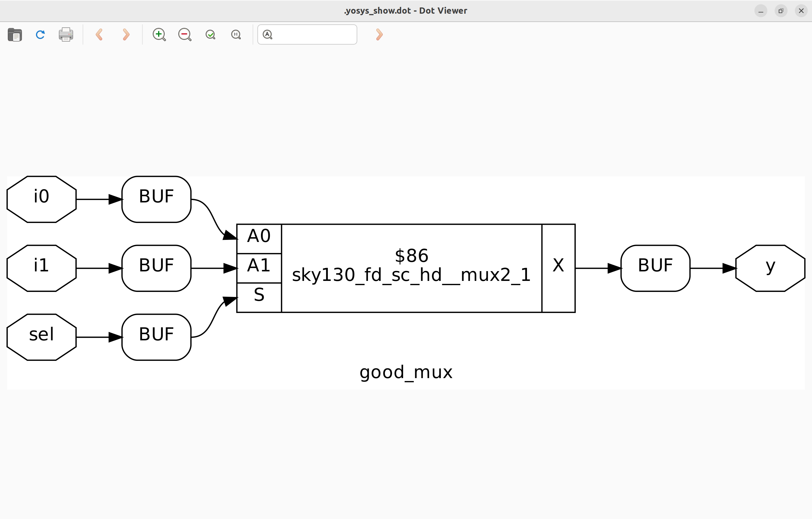812x519 pixels.
Task: Jump to next search match
Action: tap(379, 34)
